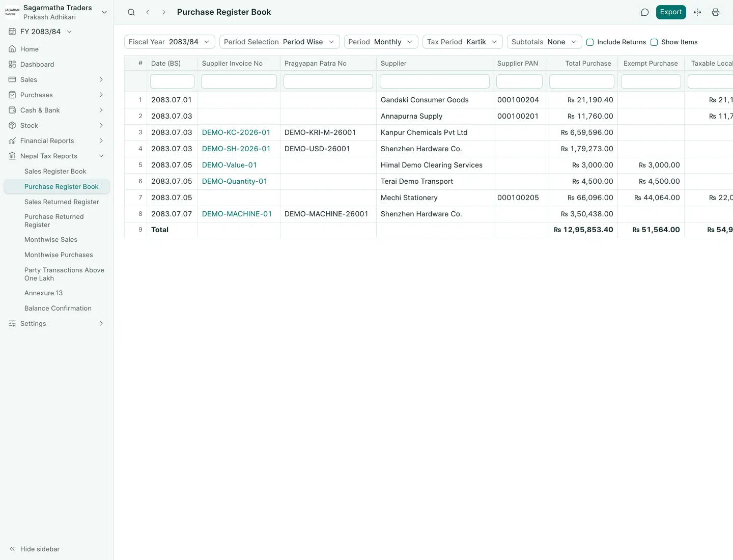
Task: Click the Supplier PAN filter field
Action: tap(519, 81)
